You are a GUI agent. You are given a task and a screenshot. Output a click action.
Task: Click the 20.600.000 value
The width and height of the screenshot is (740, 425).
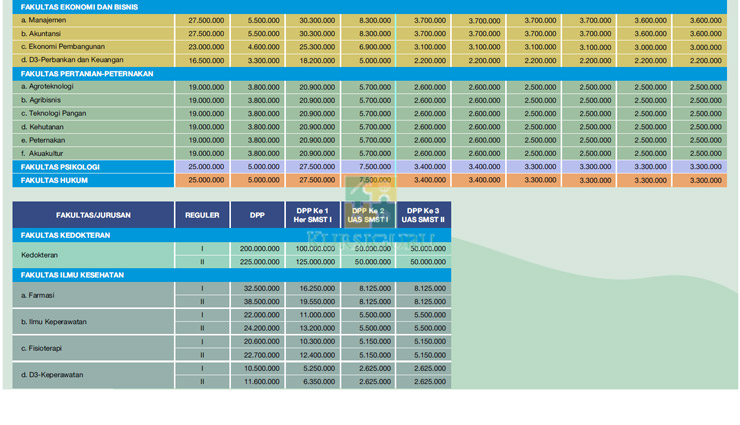coord(261,342)
